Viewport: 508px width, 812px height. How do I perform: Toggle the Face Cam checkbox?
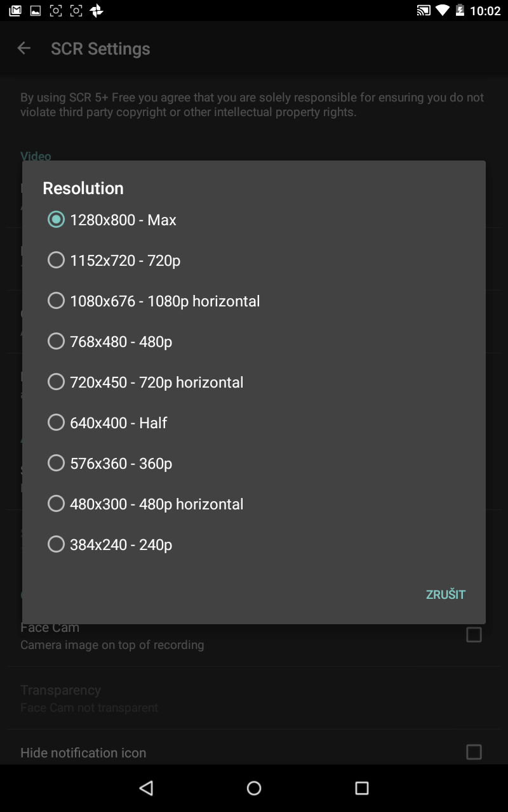click(474, 634)
